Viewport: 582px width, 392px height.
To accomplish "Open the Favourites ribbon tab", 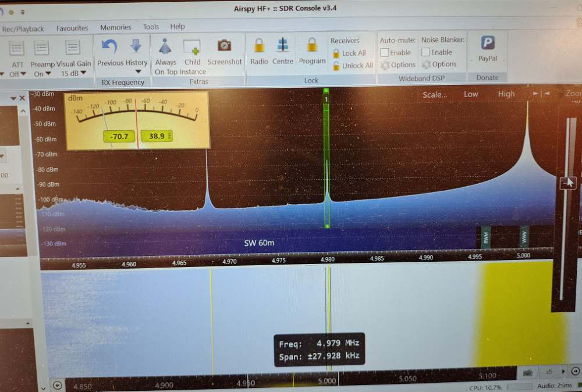I will (72, 28).
